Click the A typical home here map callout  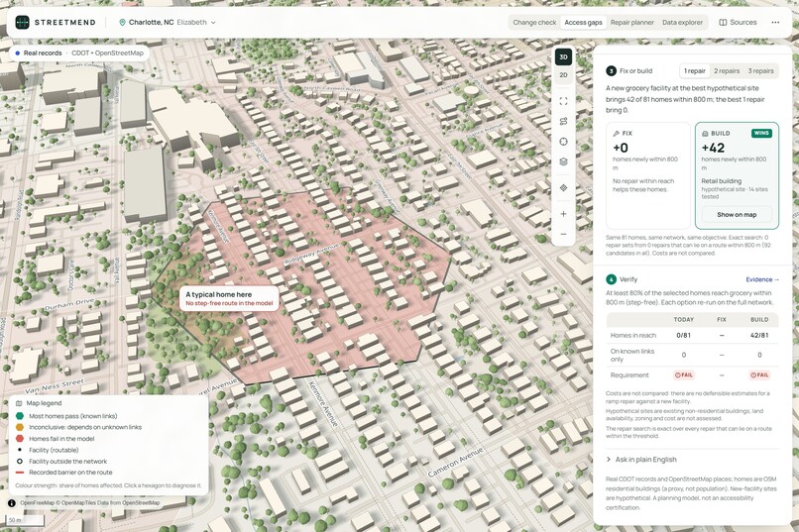click(x=229, y=298)
